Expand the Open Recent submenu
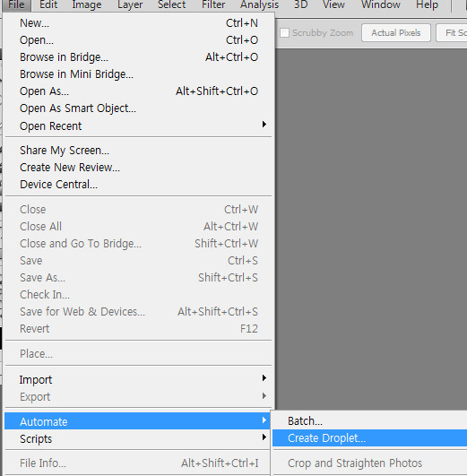The width and height of the screenshot is (467, 476). click(138, 125)
